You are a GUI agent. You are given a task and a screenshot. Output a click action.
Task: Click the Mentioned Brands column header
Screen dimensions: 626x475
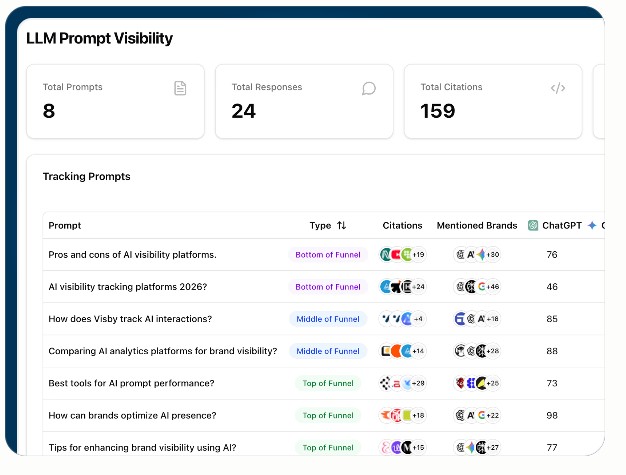[x=477, y=226]
